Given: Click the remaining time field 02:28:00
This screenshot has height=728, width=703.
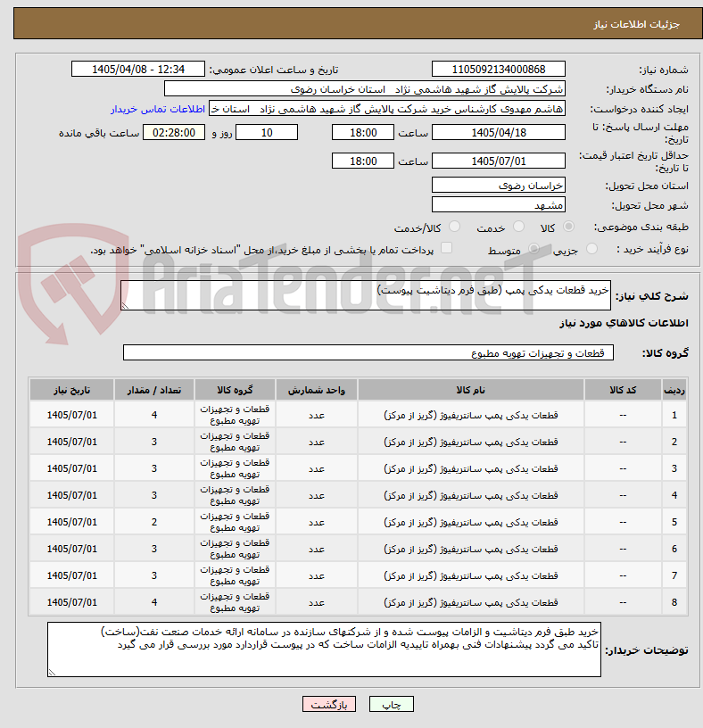Looking at the screenshot, I should 174,133.
